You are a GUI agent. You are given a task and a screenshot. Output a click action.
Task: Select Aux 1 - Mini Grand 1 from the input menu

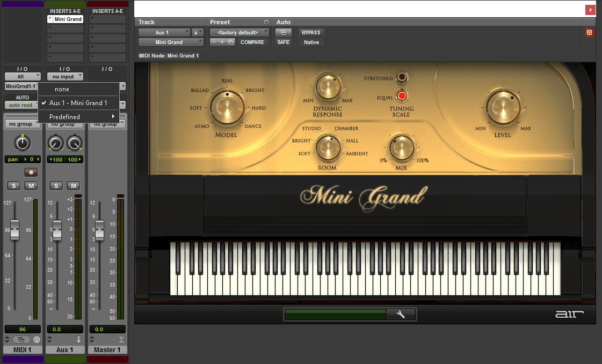point(78,103)
